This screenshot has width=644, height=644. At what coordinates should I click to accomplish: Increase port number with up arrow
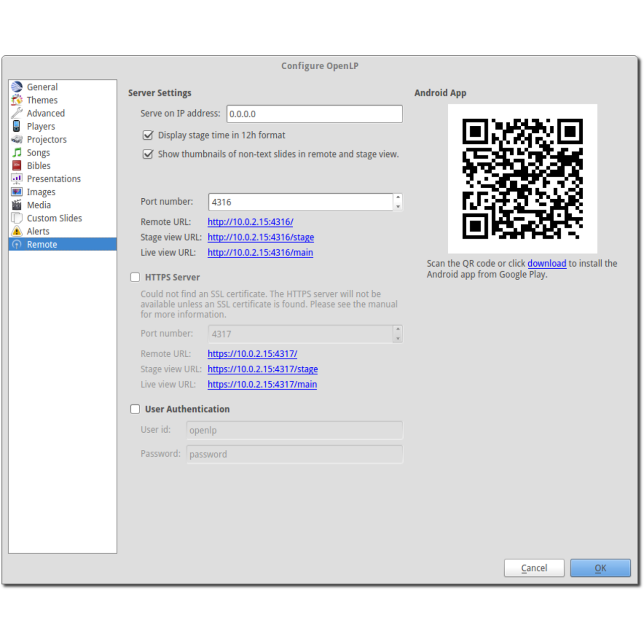(398, 198)
